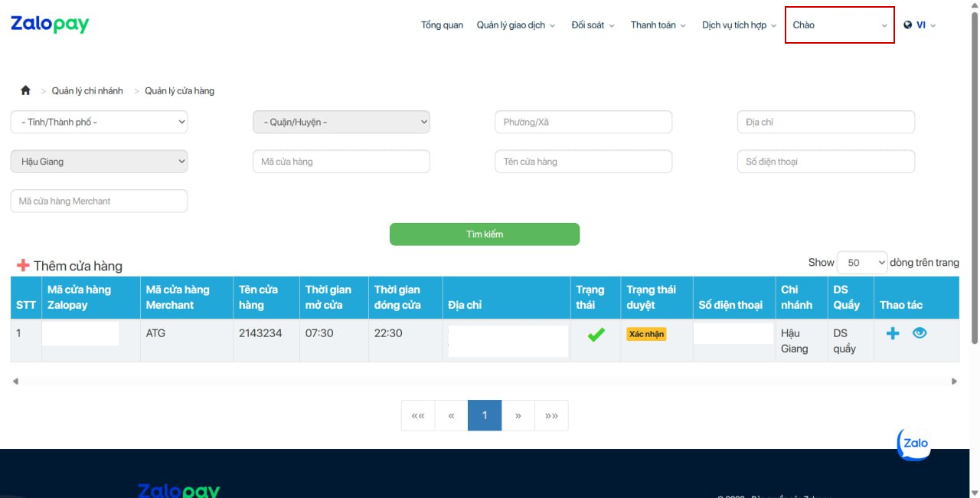Screen dimensions: 980x498
Task: Click the Trạng thái duyệt column header
Action: coord(657,297)
